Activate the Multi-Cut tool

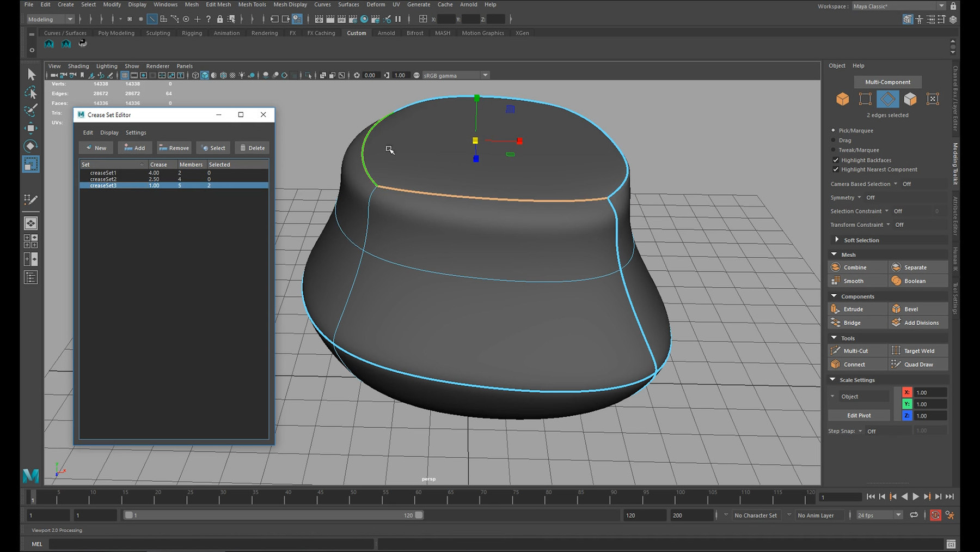tap(857, 351)
